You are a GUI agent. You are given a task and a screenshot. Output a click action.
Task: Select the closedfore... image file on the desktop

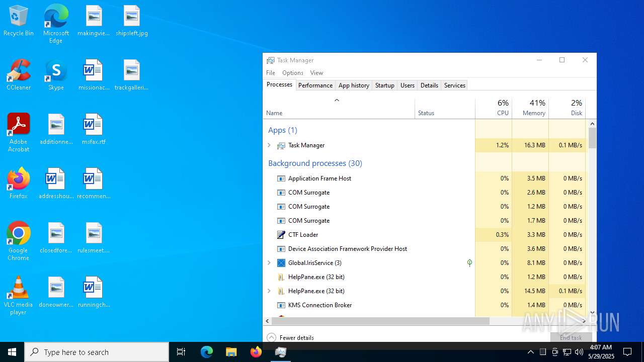point(56,238)
